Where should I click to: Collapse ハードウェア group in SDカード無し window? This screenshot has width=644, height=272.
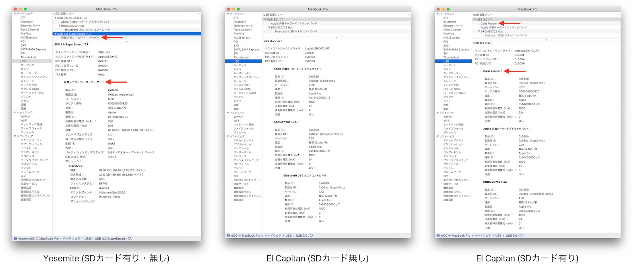tap(228, 14)
